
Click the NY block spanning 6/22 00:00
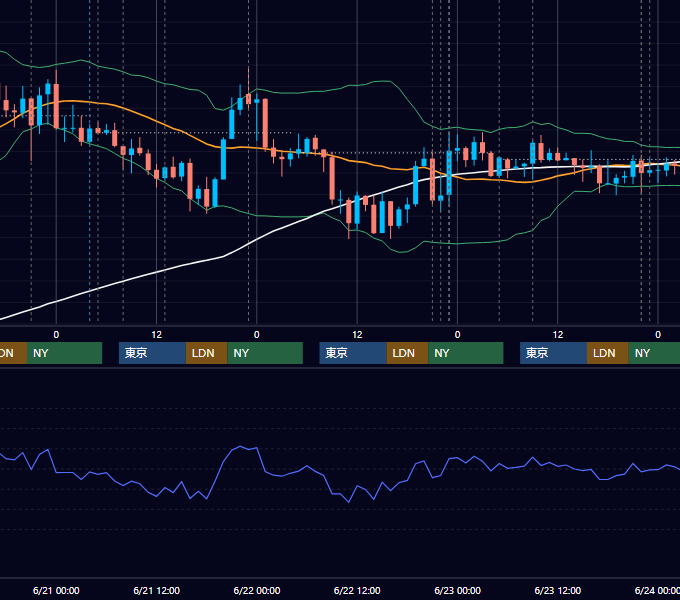point(265,353)
